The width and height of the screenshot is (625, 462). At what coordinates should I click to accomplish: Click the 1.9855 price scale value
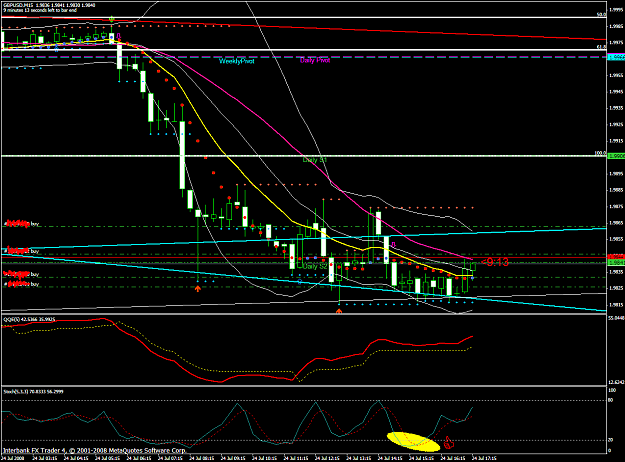click(616, 239)
